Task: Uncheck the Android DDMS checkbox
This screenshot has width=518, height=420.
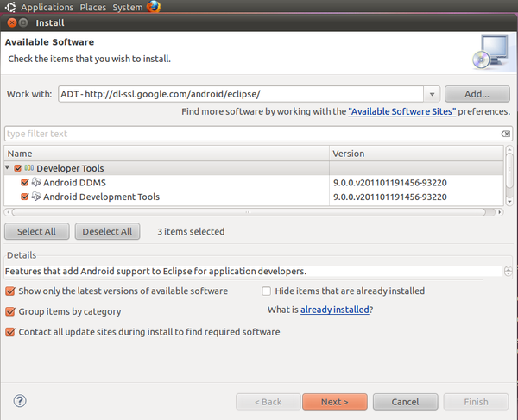Action: pos(25,183)
